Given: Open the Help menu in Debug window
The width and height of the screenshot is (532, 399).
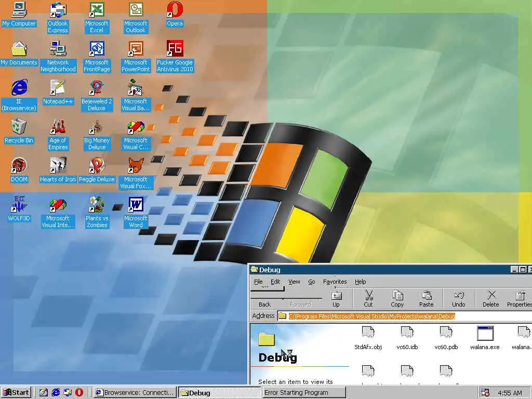Looking at the screenshot, I should 361,282.
